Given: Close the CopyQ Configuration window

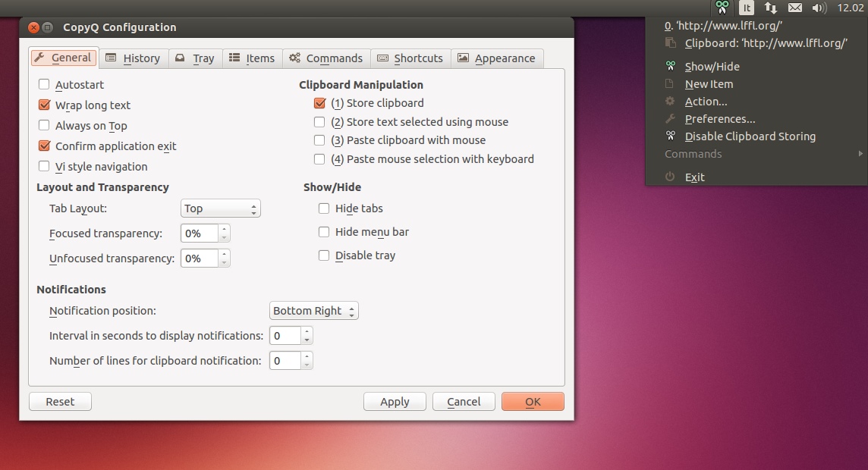Looking at the screenshot, I should click(x=34, y=27).
